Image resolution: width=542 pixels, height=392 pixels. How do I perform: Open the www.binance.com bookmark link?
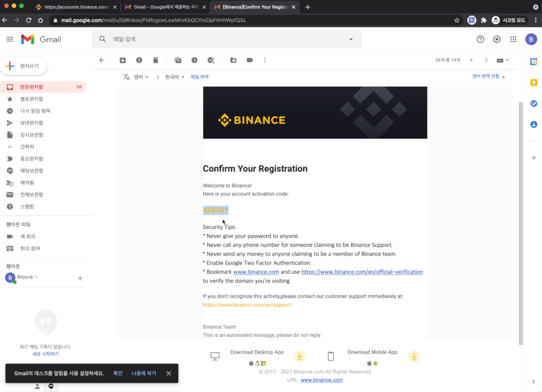[256, 272]
